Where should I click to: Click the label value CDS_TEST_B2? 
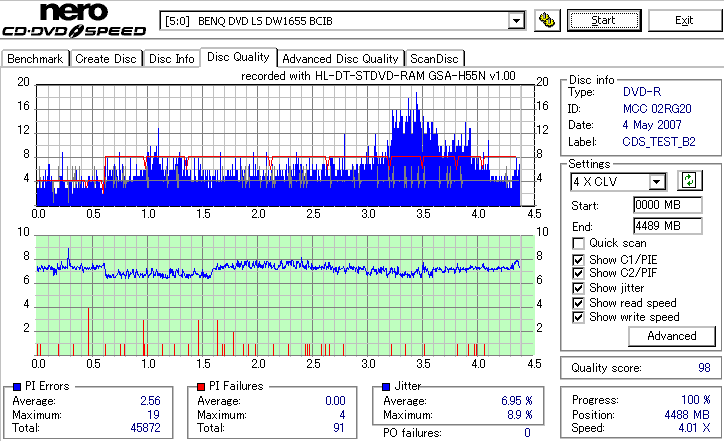(659, 142)
